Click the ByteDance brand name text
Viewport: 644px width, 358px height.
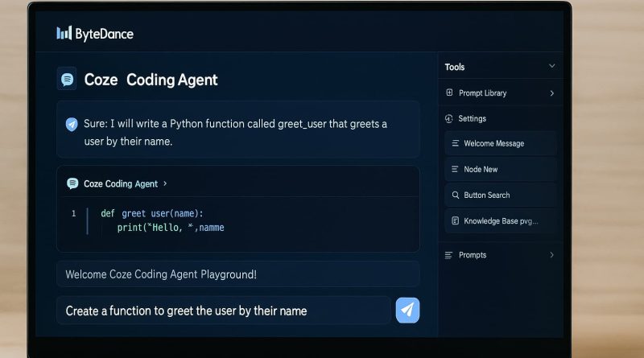coord(105,34)
